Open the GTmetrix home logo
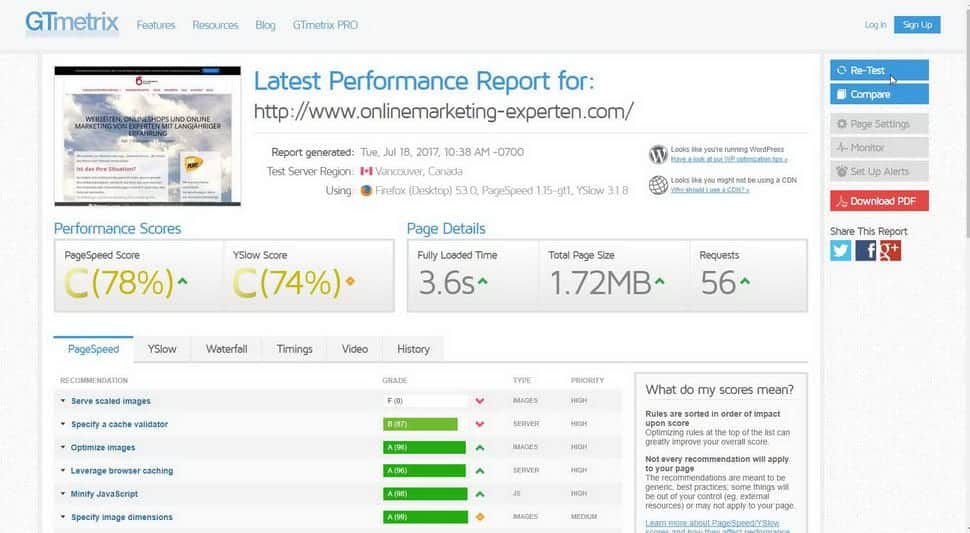 coord(72,24)
